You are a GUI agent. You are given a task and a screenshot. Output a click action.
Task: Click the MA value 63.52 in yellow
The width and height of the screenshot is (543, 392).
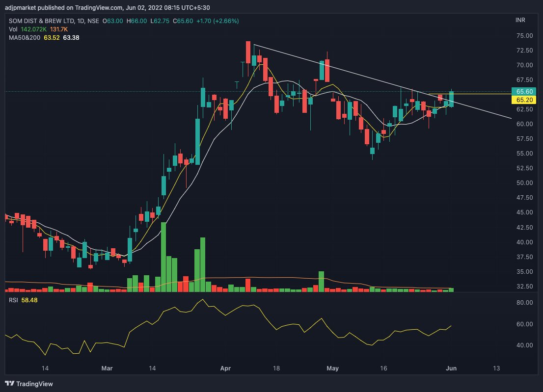click(52, 38)
